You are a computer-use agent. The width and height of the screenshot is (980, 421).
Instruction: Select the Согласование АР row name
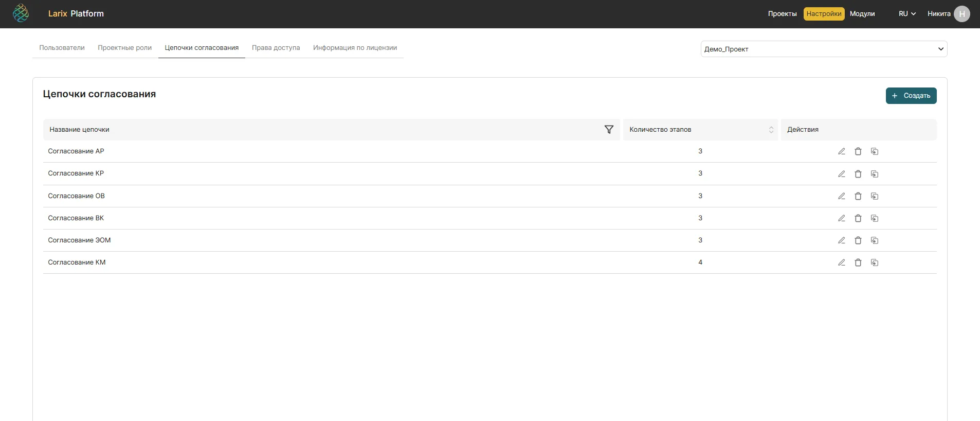point(76,151)
